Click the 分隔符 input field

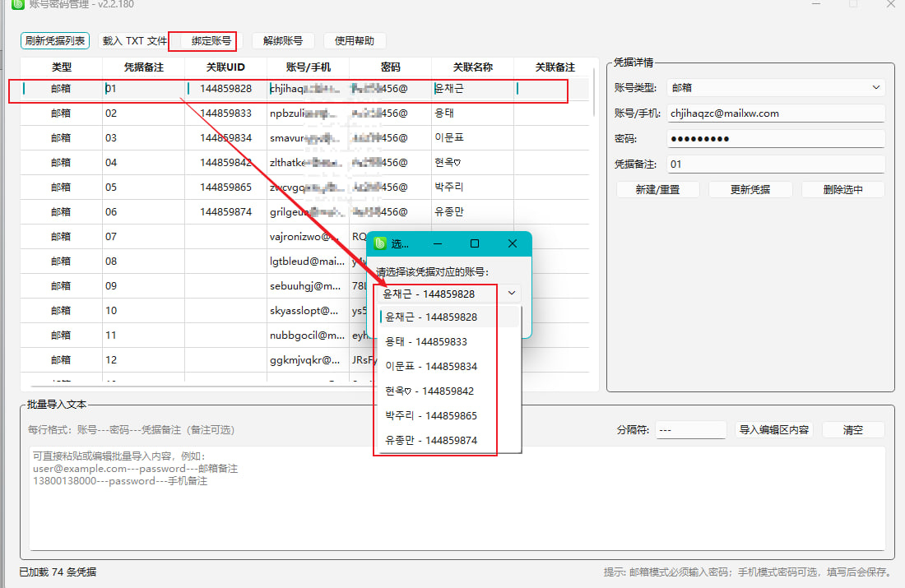click(690, 430)
